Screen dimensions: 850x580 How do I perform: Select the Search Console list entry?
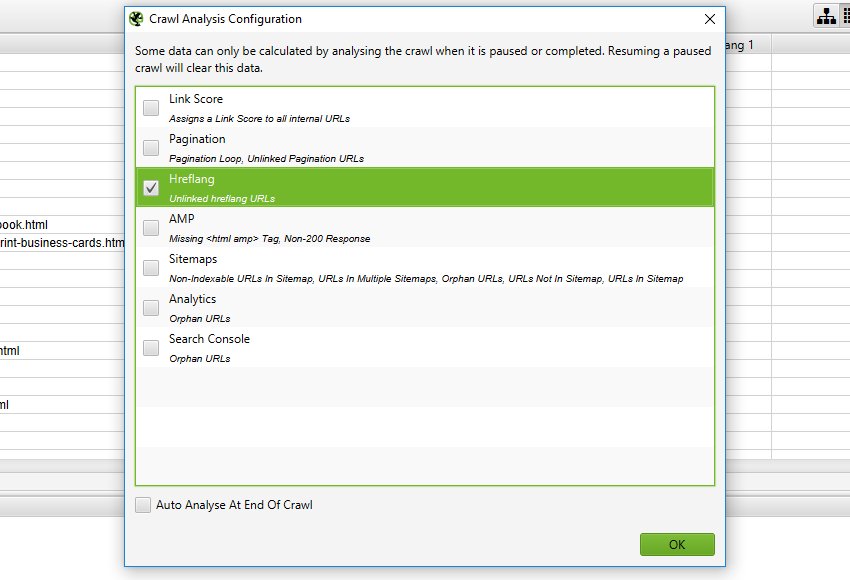point(425,347)
